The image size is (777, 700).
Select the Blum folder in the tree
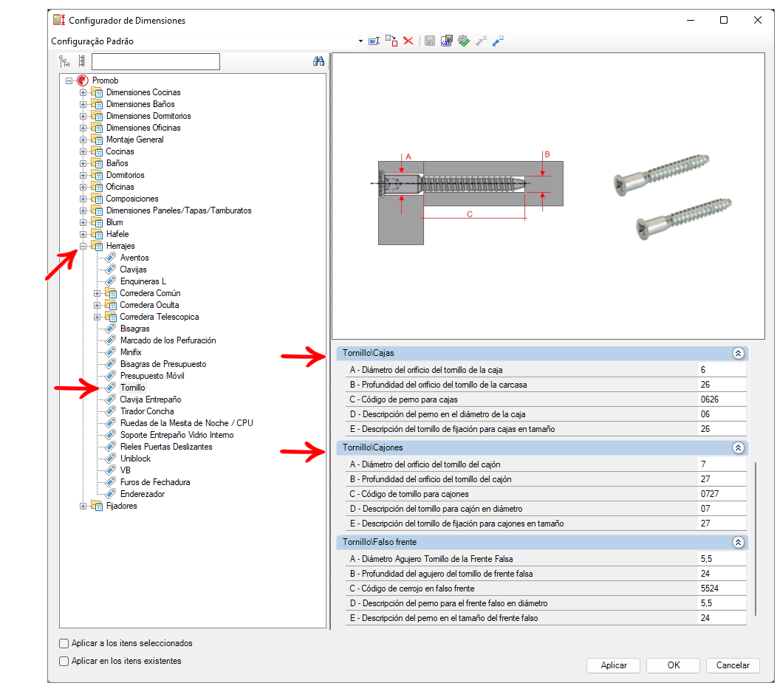(x=114, y=223)
